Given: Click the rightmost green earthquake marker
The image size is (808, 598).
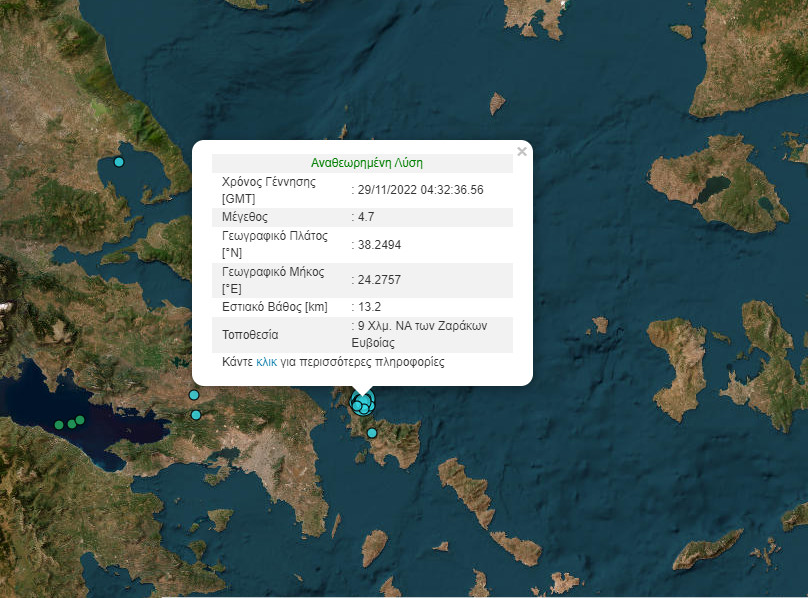Looking at the screenshot, I should coord(80,420).
